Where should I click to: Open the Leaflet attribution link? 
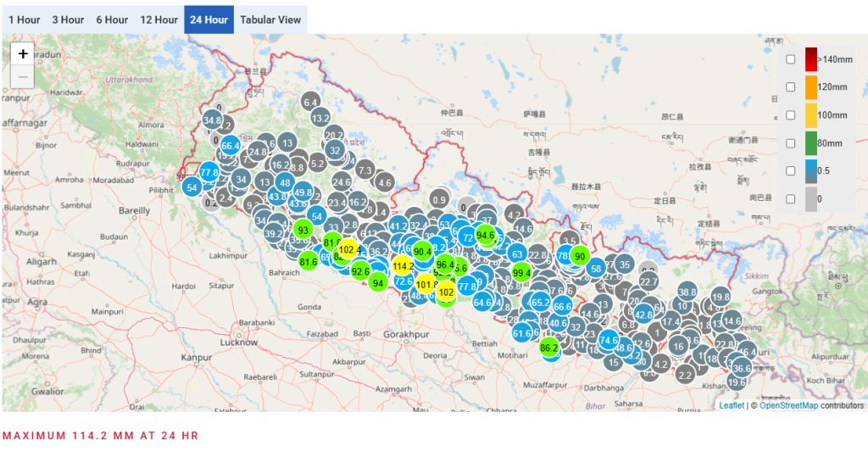pos(732,405)
